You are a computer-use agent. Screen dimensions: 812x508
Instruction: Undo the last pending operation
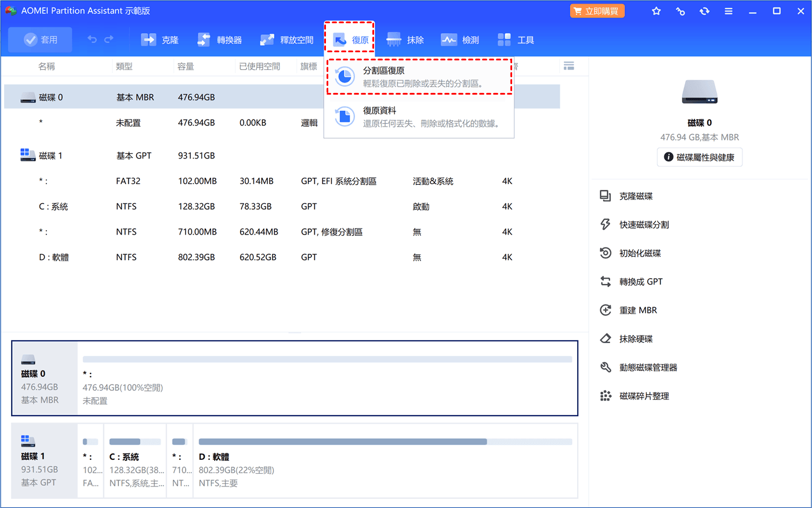click(x=92, y=39)
